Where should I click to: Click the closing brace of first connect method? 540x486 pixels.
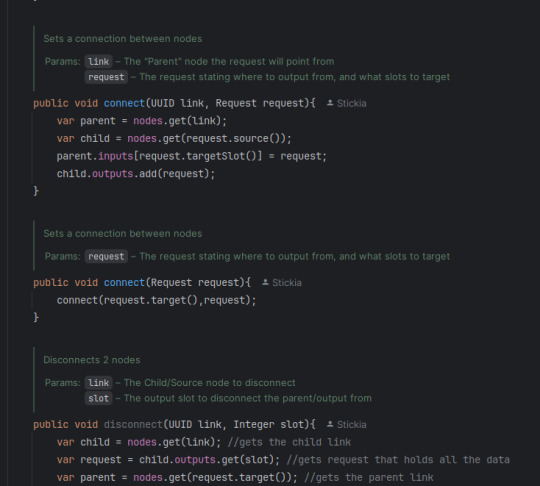36,191
